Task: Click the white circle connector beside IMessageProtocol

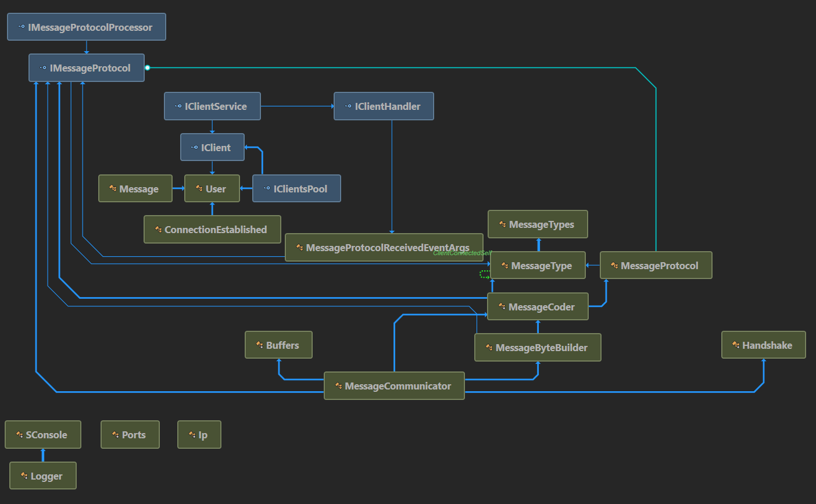Action: pyautogui.click(x=148, y=68)
